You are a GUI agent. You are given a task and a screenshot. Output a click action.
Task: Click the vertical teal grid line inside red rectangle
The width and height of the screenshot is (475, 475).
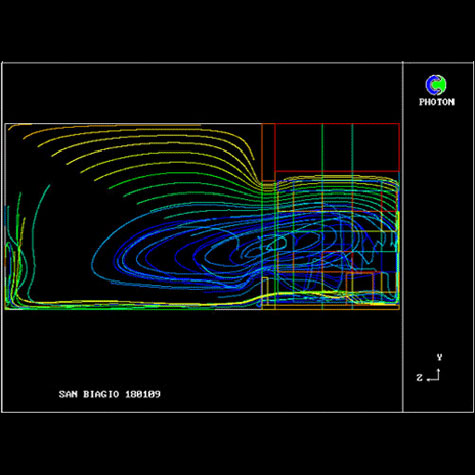(352, 148)
